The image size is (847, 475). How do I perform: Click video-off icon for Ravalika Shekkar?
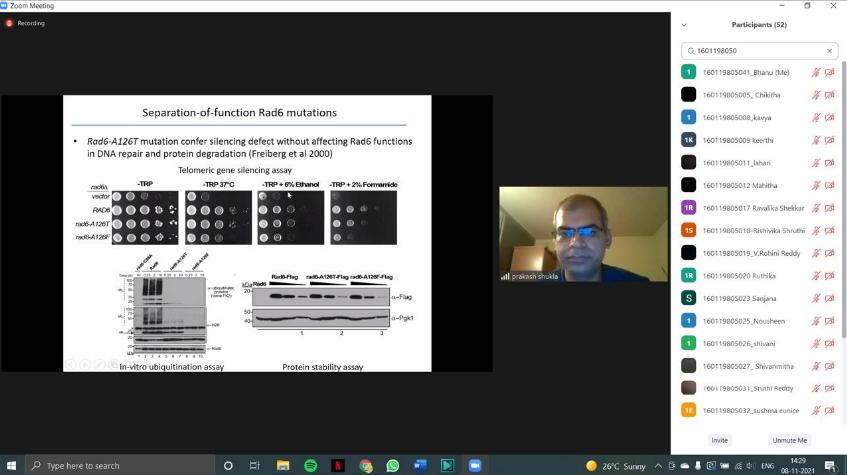[x=830, y=208]
